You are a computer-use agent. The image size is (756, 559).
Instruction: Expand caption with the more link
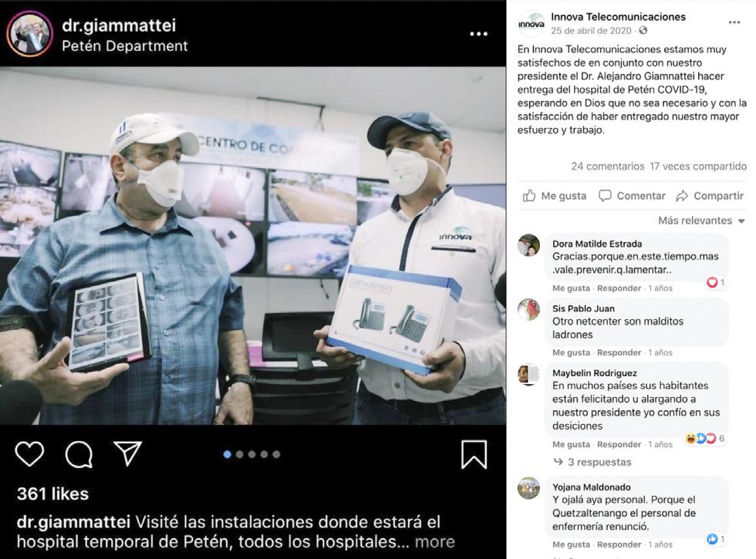[x=434, y=541]
